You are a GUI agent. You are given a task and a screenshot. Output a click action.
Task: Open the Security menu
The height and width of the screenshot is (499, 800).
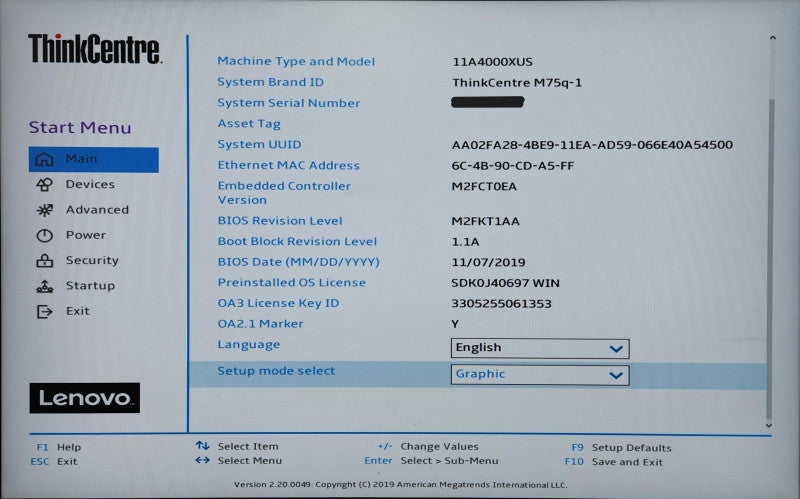pos(92,260)
